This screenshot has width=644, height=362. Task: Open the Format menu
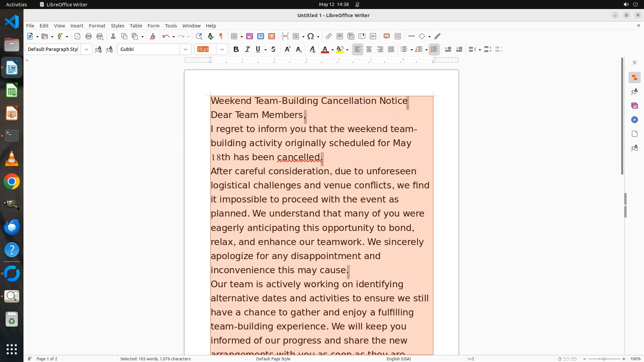(x=97, y=26)
